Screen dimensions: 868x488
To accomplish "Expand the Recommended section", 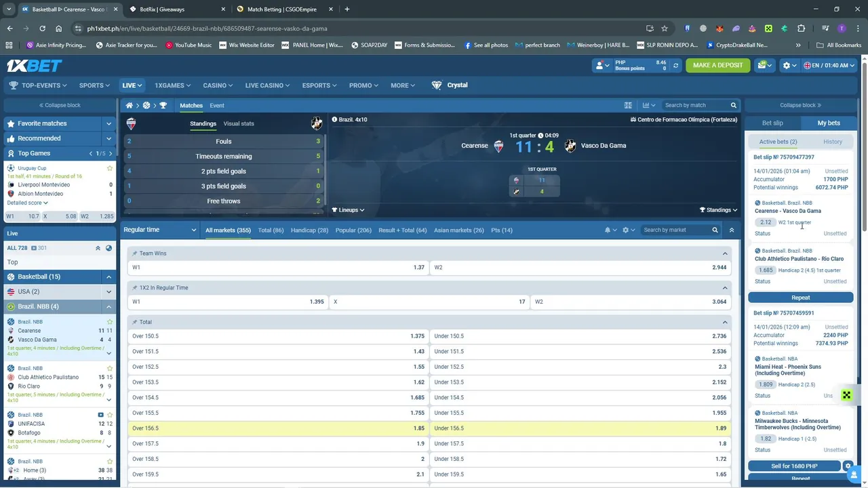I will point(108,138).
